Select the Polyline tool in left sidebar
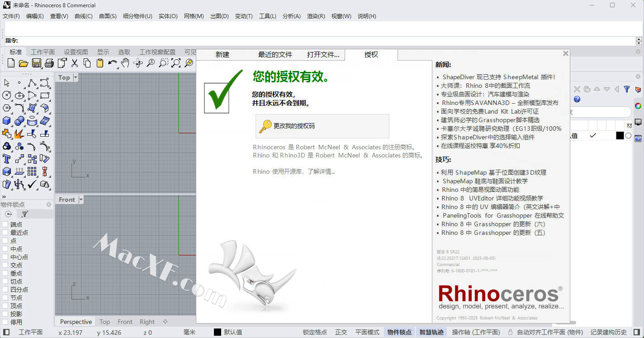644x338 pixels. (32, 83)
